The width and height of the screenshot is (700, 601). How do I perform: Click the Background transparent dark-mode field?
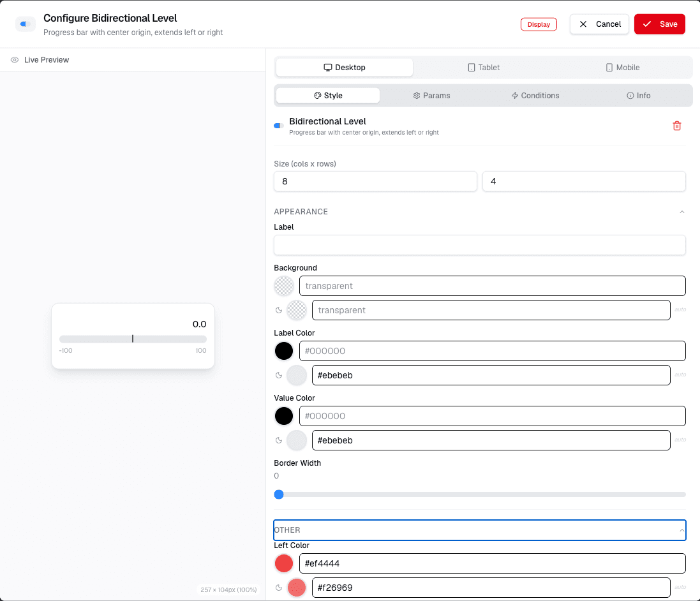(491, 310)
